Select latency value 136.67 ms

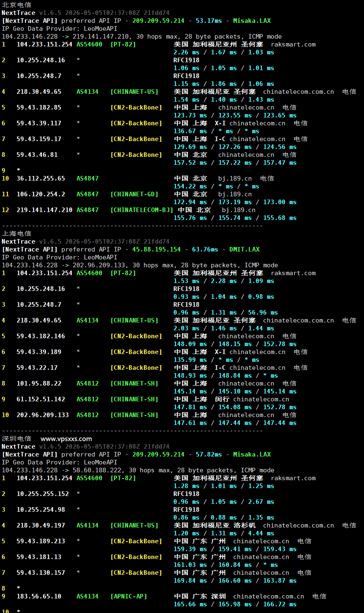pos(190,131)
